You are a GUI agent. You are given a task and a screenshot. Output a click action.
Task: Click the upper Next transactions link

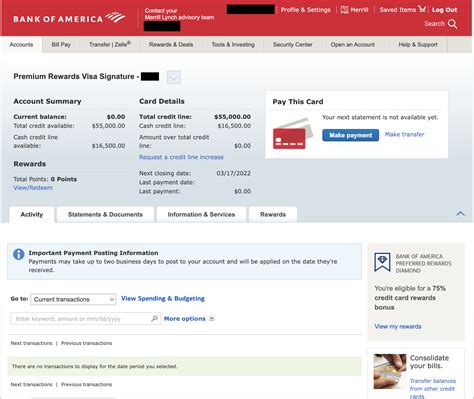tap(31, 343)
